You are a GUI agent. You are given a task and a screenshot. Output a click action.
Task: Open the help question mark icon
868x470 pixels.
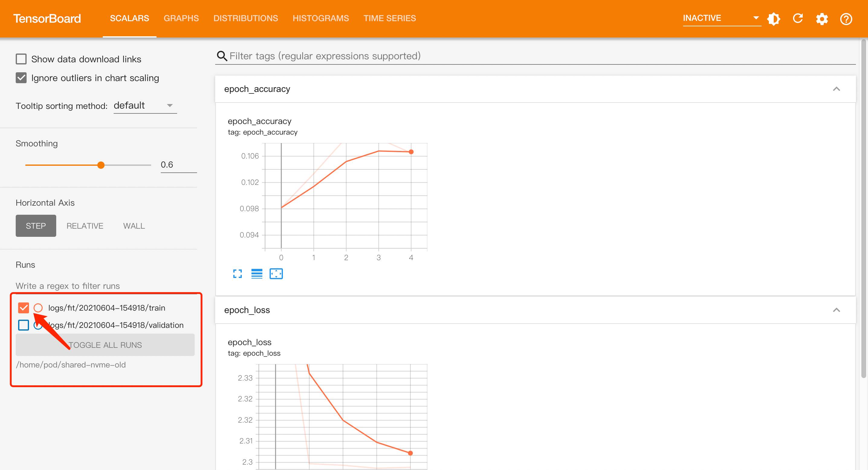(846, 19)
